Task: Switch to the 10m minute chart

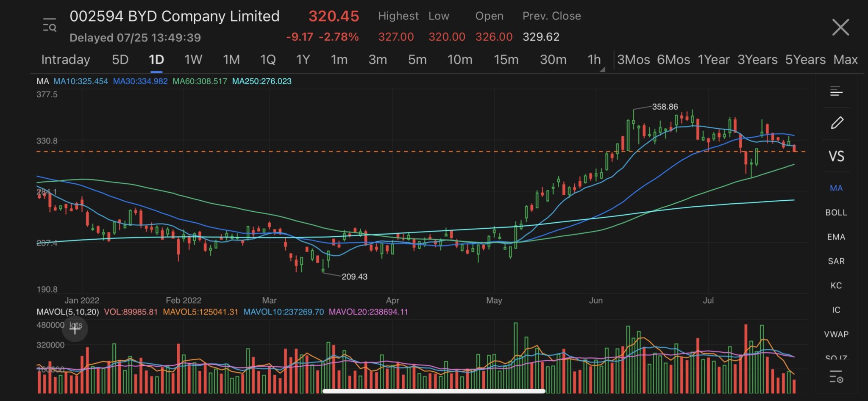Action: [460, 60]
